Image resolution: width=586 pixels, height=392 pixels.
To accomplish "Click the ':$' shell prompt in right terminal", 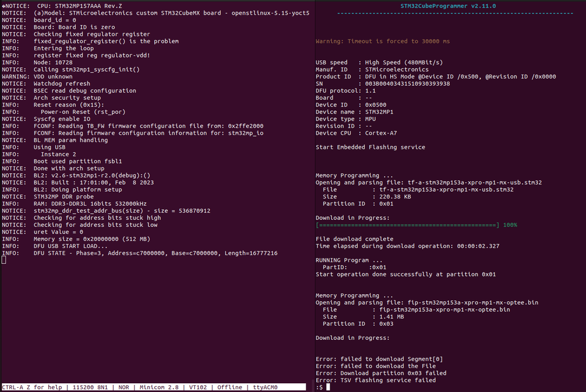I will pyautogui.click(x=319, y=387).
